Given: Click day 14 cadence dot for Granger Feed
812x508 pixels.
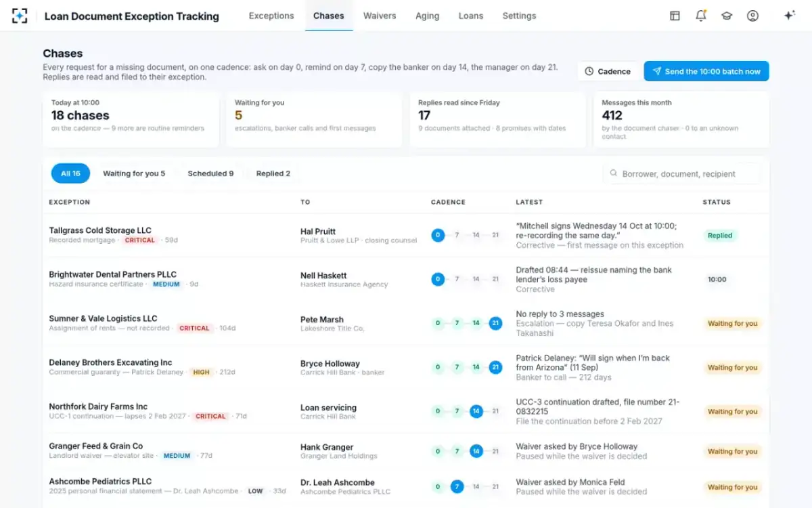Looking at the screenshot, I should (476, 451).
